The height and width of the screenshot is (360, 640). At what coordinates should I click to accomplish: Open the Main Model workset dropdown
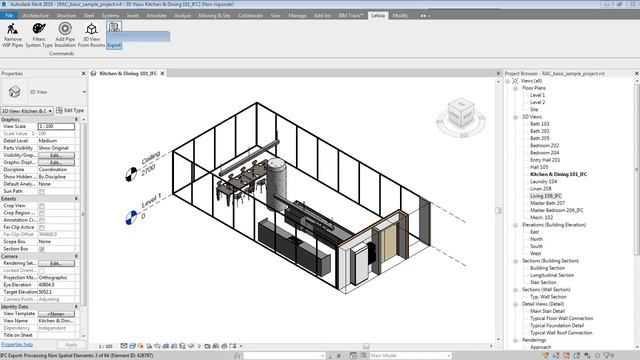coord(410,356)
